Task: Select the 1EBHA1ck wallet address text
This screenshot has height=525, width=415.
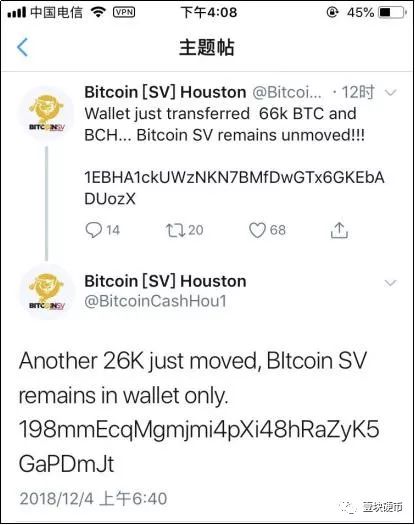Action: [x=234, y=188]
